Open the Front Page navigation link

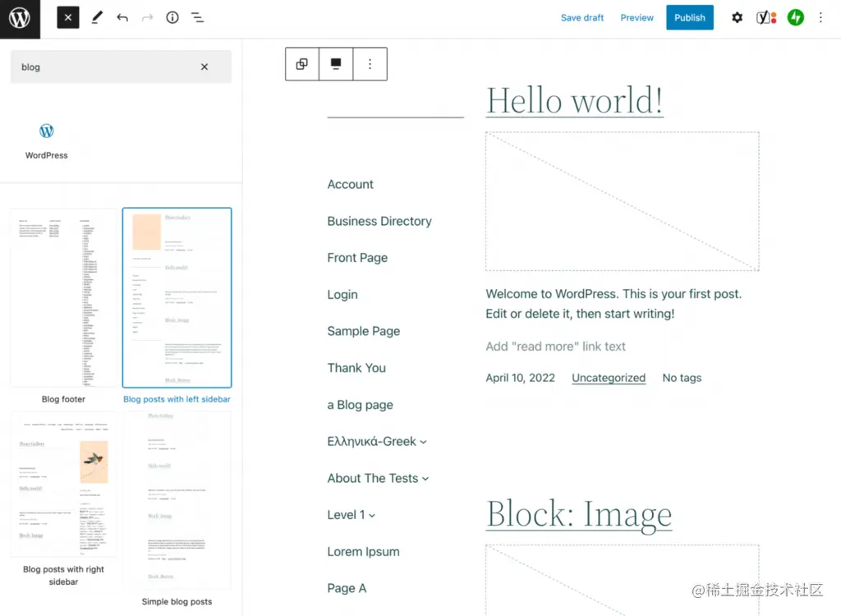[357, 258]
